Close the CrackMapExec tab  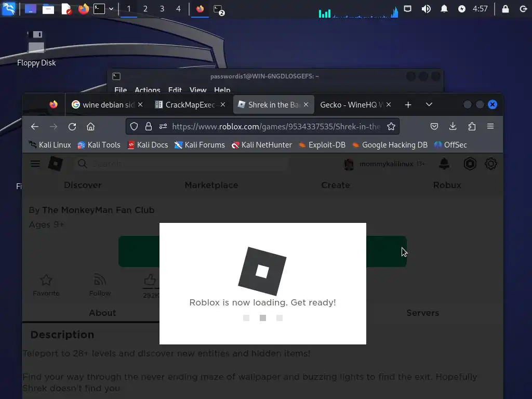223,104
